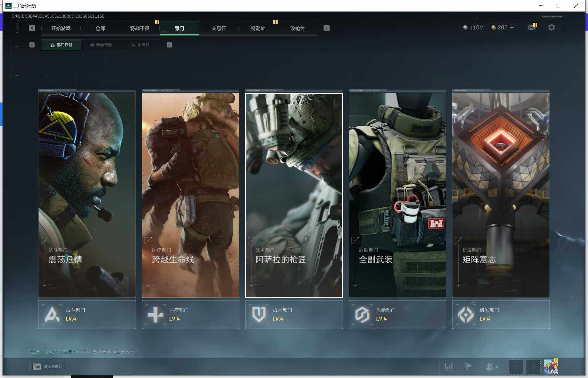Open the 特战干员 tab
Viewport: 588px width, 378px height.
tap(140, 28)
